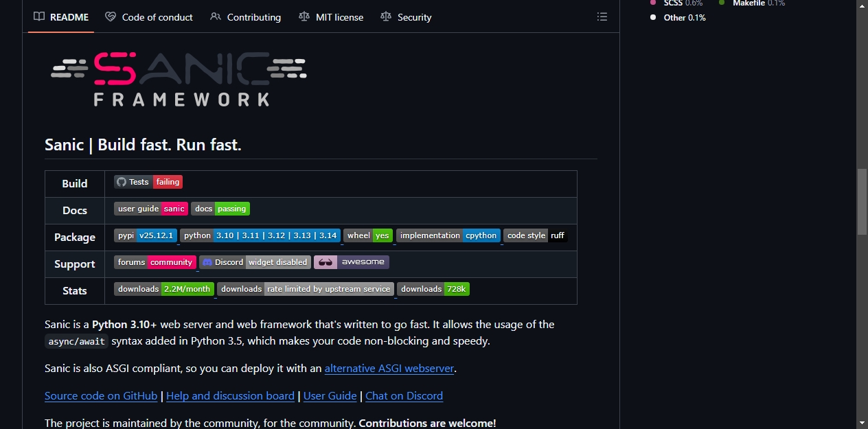Click the SCSS language entry

[x=676, y=3]
